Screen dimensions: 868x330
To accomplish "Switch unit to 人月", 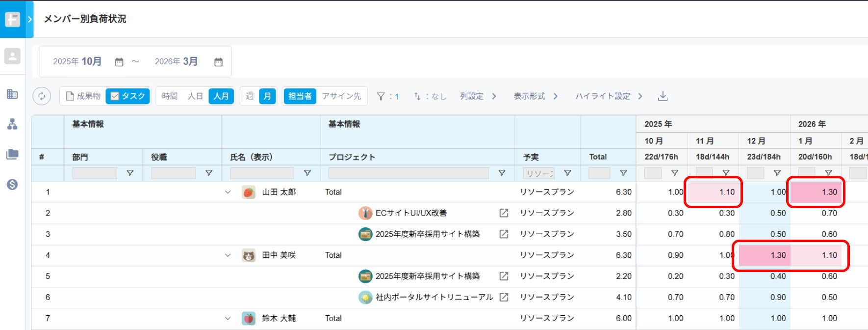I will pyautogui.click(x=221, y=96).
